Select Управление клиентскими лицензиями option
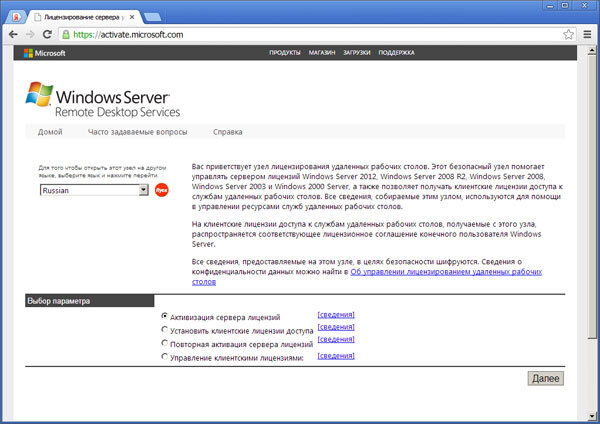 point(165,356)
